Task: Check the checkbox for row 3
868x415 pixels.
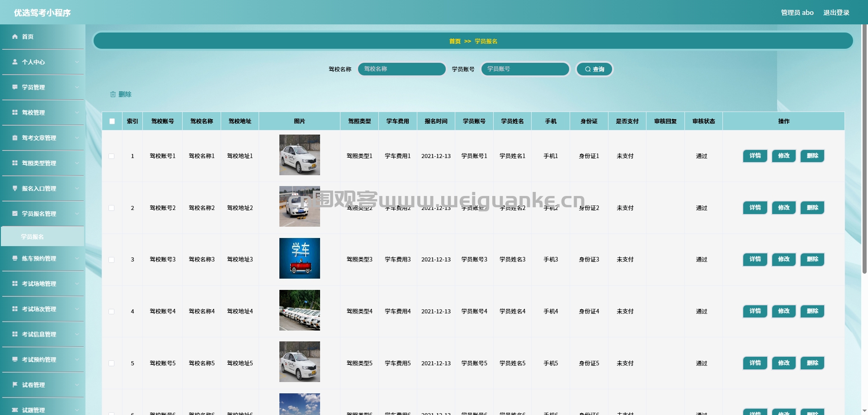Action: pos(112,260)
